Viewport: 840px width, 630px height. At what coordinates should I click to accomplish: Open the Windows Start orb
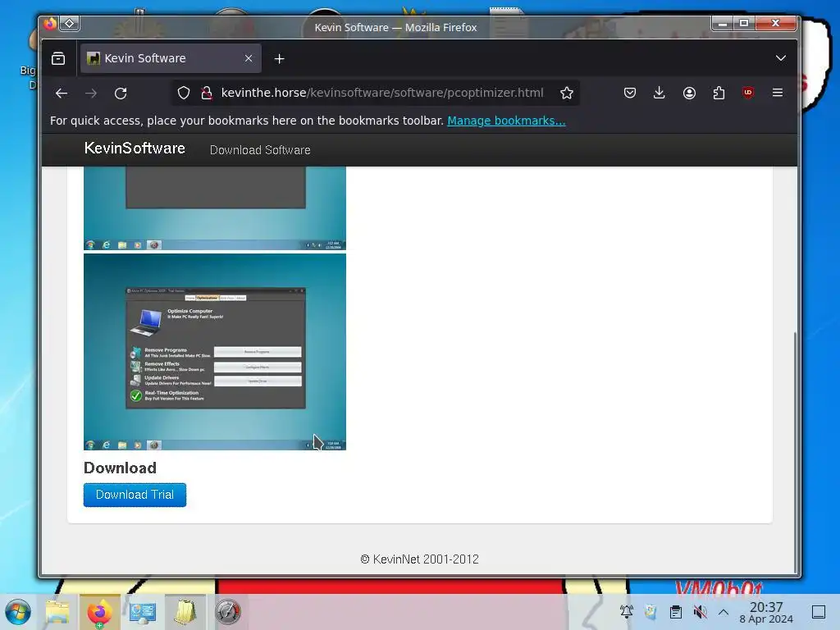pos(18,612)
